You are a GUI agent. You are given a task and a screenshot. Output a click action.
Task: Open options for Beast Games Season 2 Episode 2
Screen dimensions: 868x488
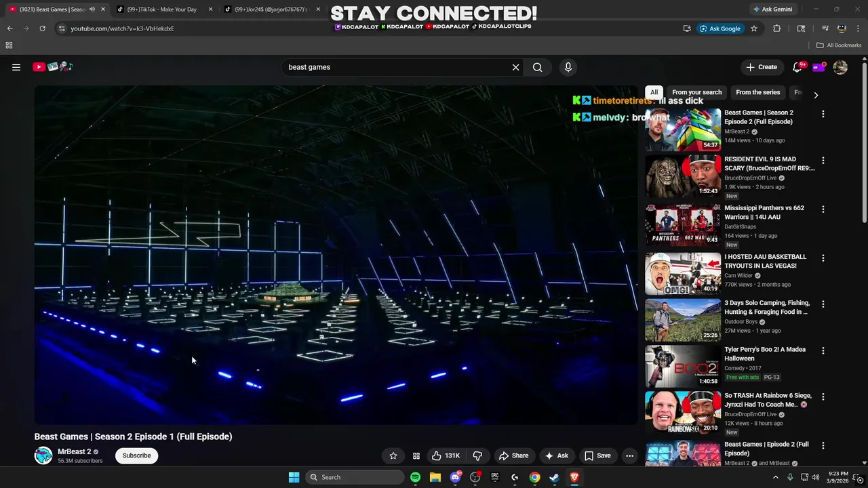pyautogui.click(x=823, y=115)
